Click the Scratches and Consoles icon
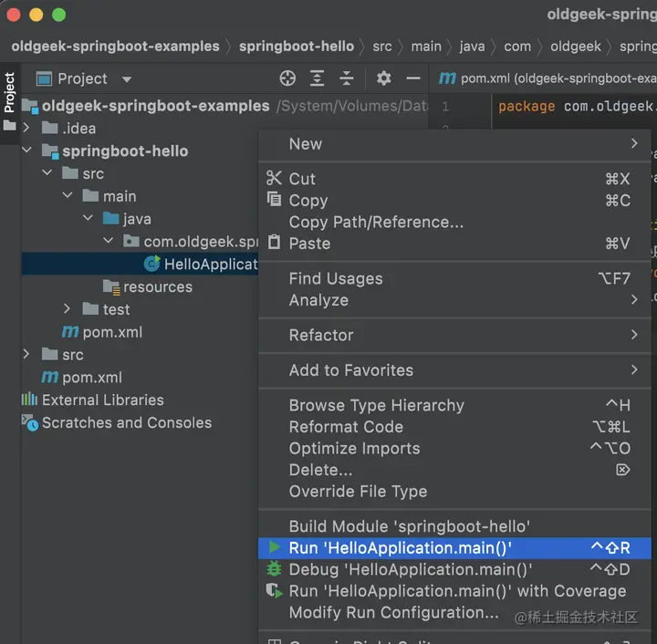 pyautogui.click(x=30, y=422)
